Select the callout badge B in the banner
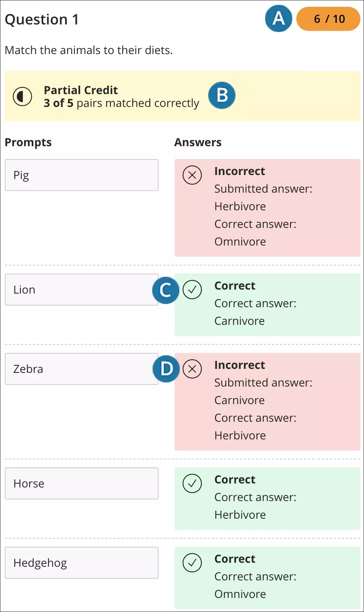364x612 pixels. click(x=221, y=95)
